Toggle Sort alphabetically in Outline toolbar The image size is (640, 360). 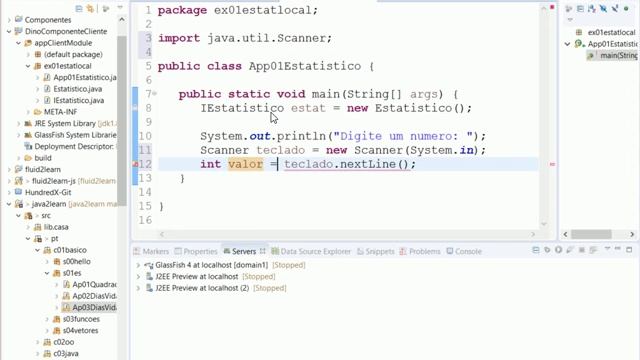coord(591,8)
